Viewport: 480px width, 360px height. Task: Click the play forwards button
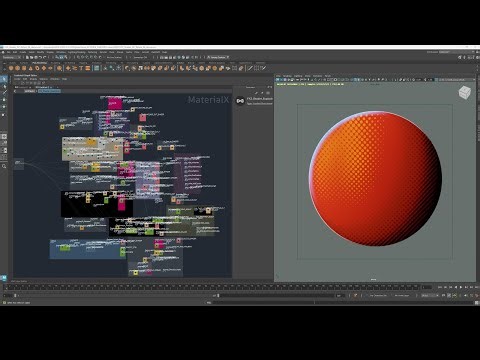click(x=461, y=287)
